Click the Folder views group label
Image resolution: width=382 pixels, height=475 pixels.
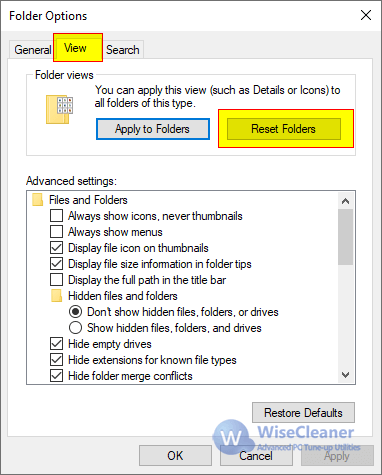[x=64, y=75]
